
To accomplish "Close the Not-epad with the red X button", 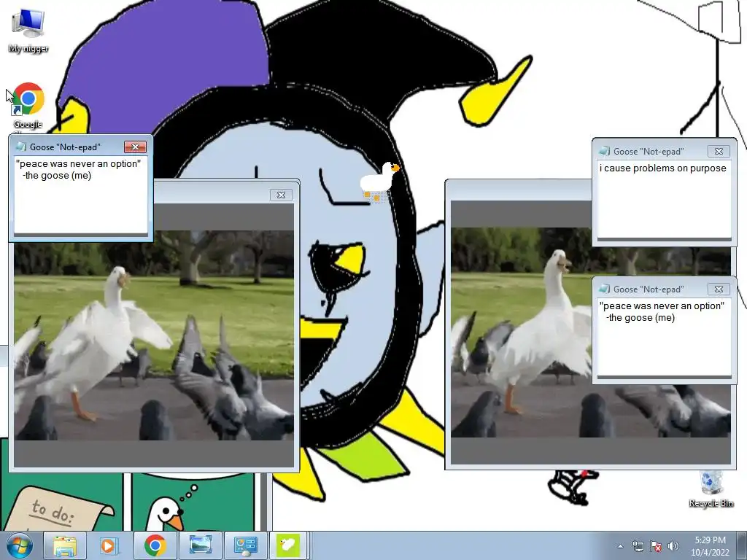I will (x=135, y=147).
